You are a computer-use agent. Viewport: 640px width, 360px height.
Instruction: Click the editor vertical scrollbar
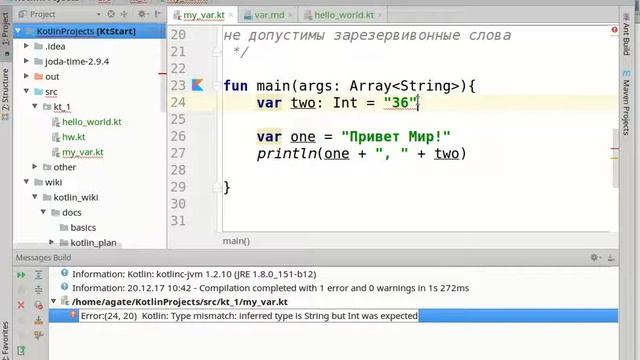click(x=616, y=158)
